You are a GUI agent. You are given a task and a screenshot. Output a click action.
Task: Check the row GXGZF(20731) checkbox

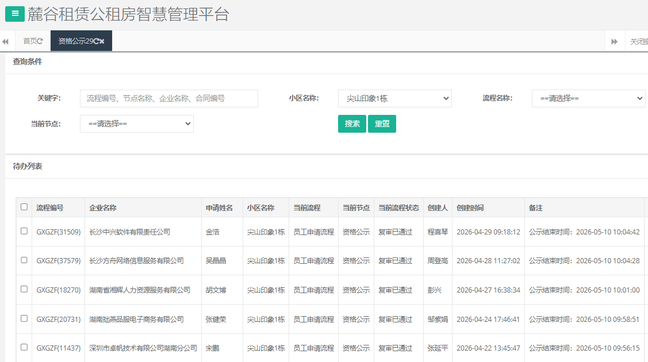(x=24, y=318)
